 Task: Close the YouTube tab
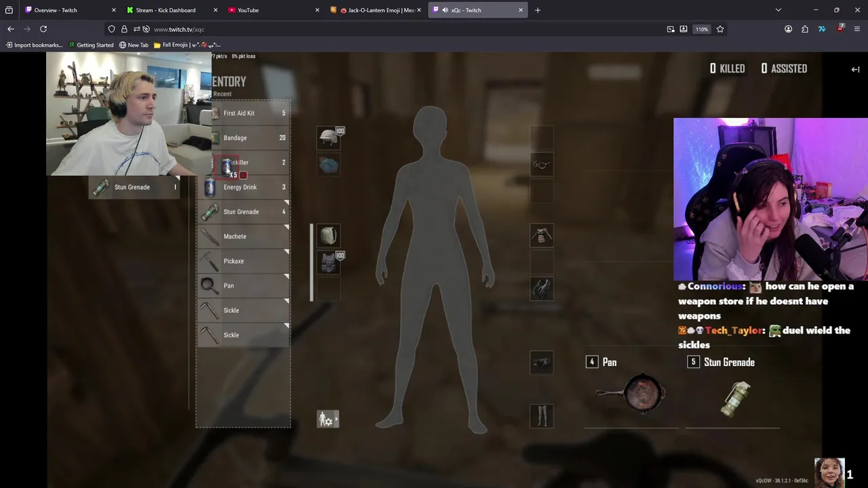317,10
